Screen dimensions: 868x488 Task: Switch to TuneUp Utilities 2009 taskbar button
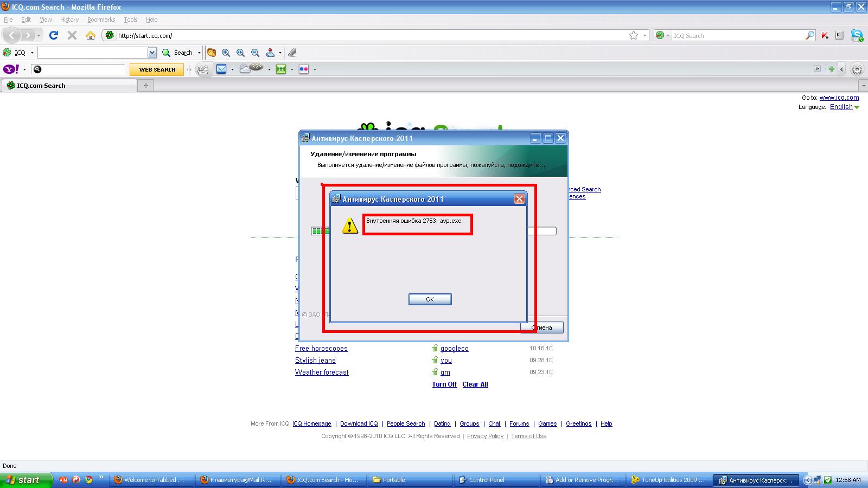[x=668, y=480]
